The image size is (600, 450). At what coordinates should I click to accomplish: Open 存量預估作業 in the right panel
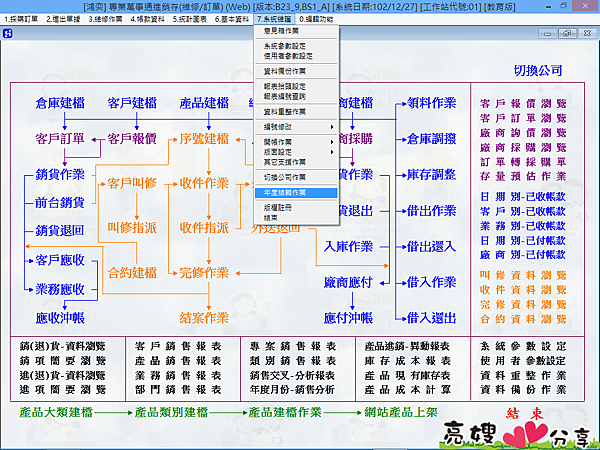tap(523, 176)
